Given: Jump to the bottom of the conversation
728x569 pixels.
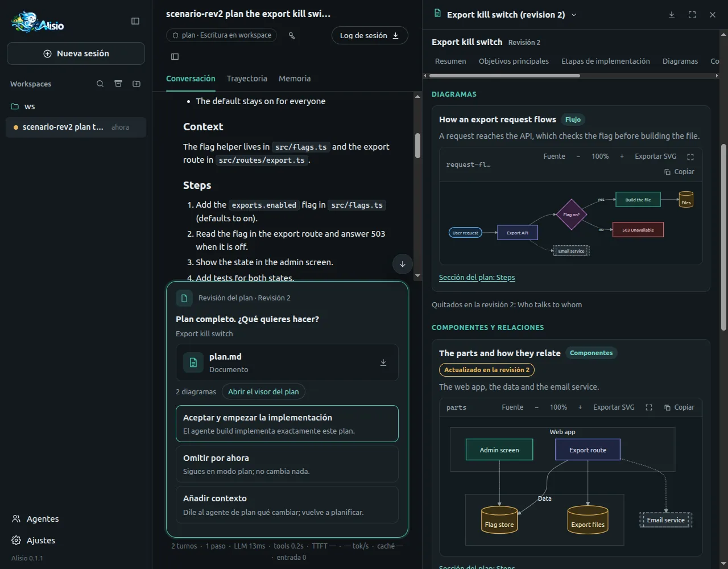Looking at the screenshot, I should click(x=403, y=264).
